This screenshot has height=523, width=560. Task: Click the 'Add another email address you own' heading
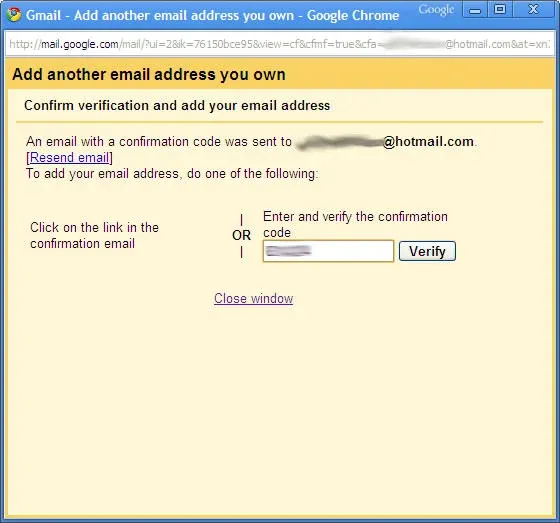click(149, 75)
